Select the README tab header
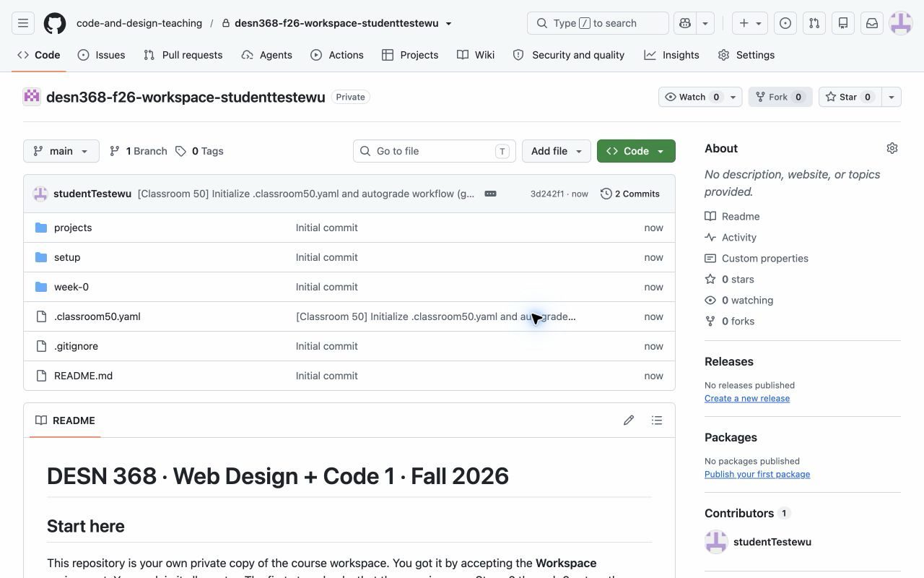This screenshot has height=578, width=924. point(66,420)
